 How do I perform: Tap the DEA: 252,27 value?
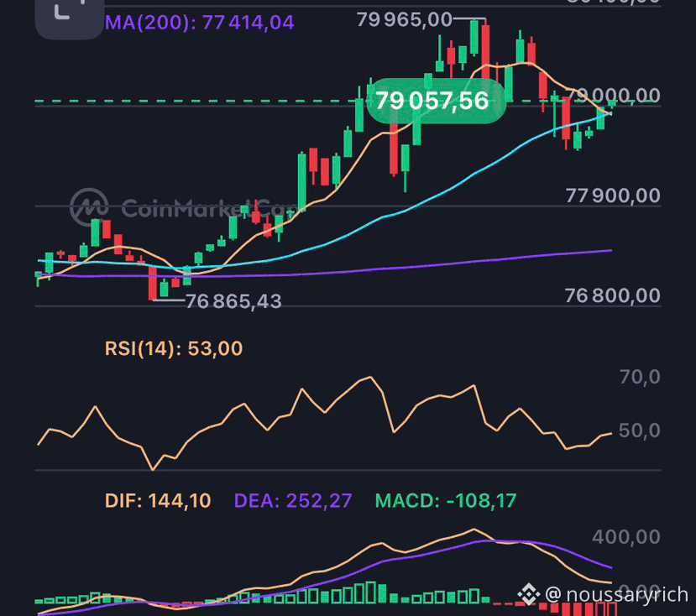point(293,501)
